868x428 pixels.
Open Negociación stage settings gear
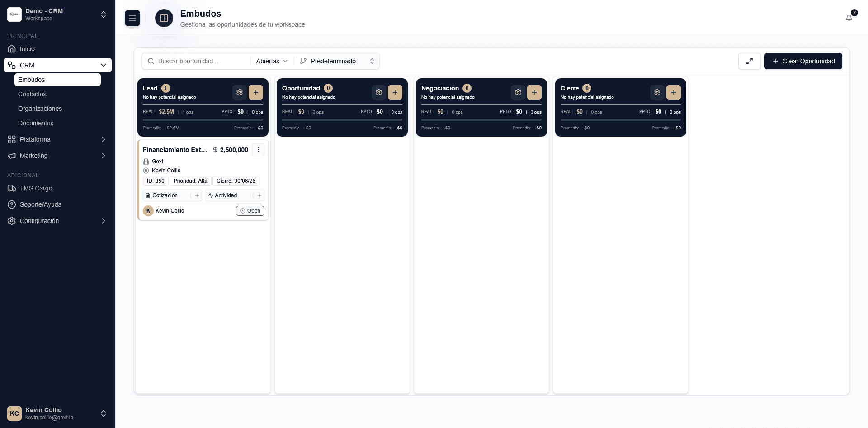518,92
